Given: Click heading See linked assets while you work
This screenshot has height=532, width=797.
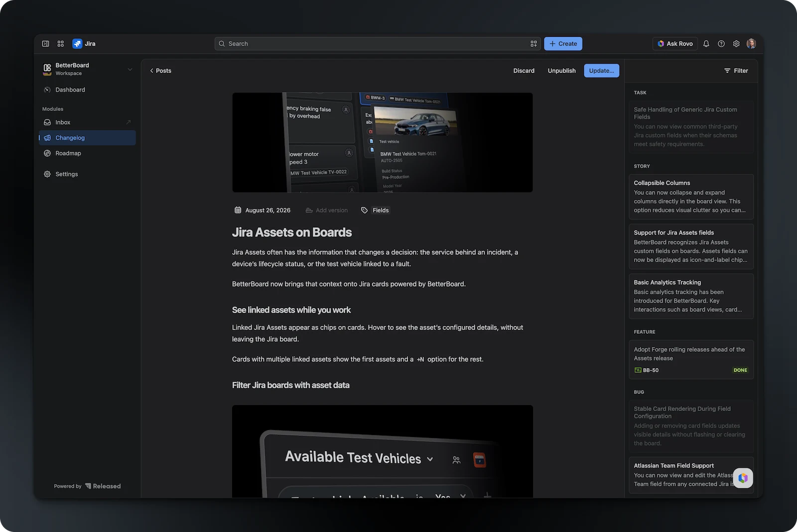Looking at the screenshot, I should click(x=291, y=310).
